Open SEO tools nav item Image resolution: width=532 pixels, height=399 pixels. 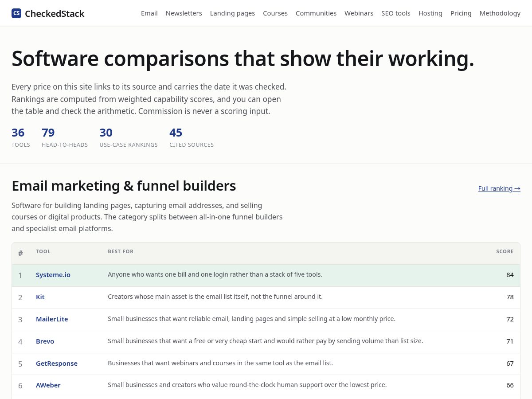pyautogui.click(x=396, y=13)
